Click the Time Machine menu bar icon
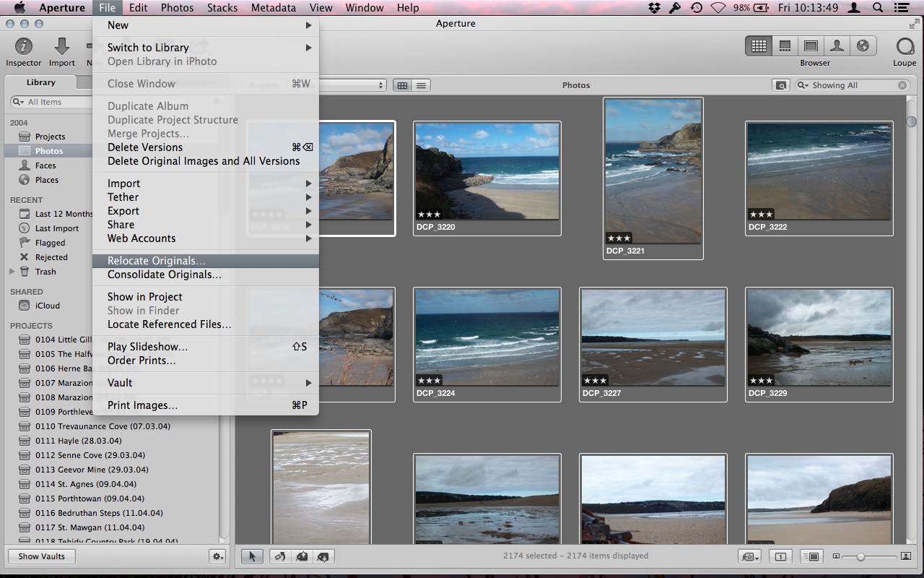This screenshot has height=578, width=924. point(696,8)
